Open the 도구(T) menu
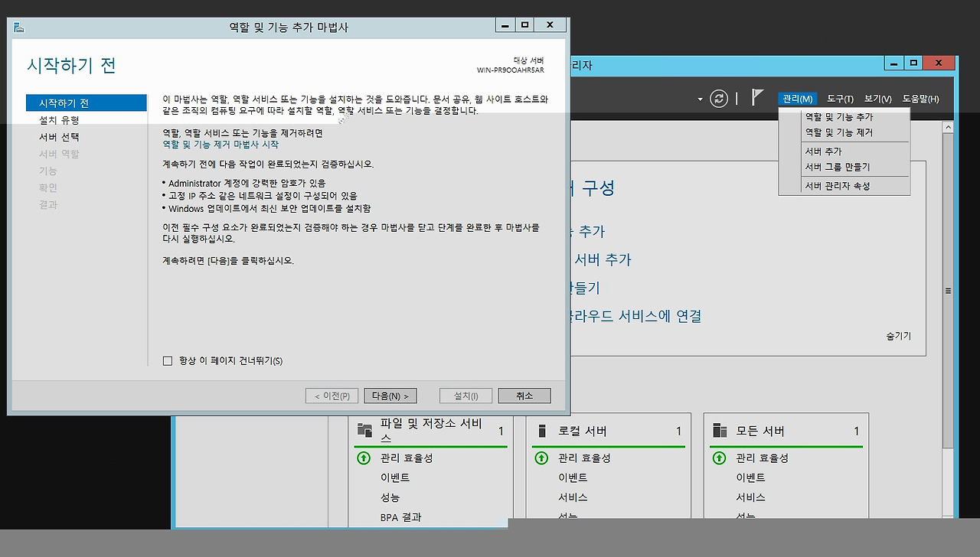 (840, 99)
